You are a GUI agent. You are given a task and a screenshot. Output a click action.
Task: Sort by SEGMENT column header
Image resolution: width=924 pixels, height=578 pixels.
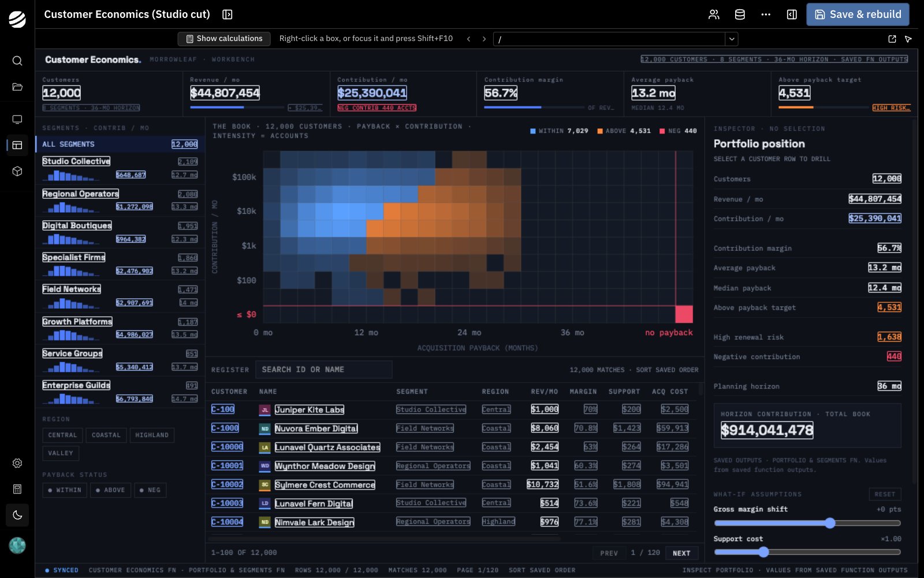tap(412, 392)
